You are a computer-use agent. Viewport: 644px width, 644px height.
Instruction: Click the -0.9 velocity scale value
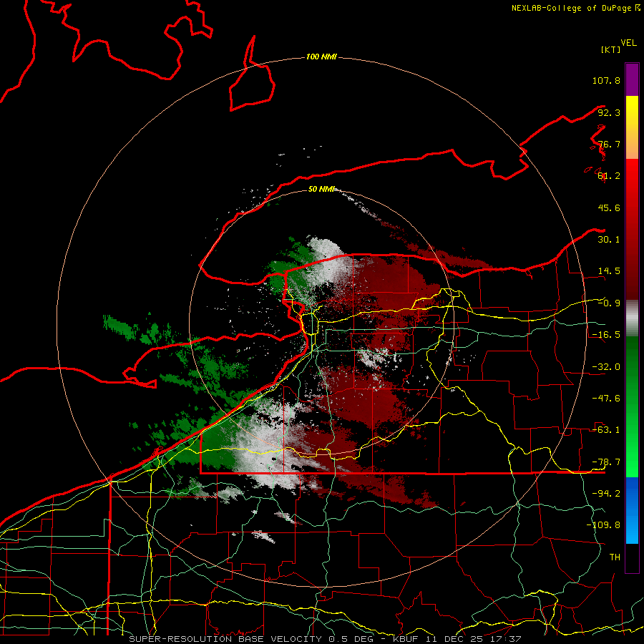pyautogui.click(x=609, y=303)
